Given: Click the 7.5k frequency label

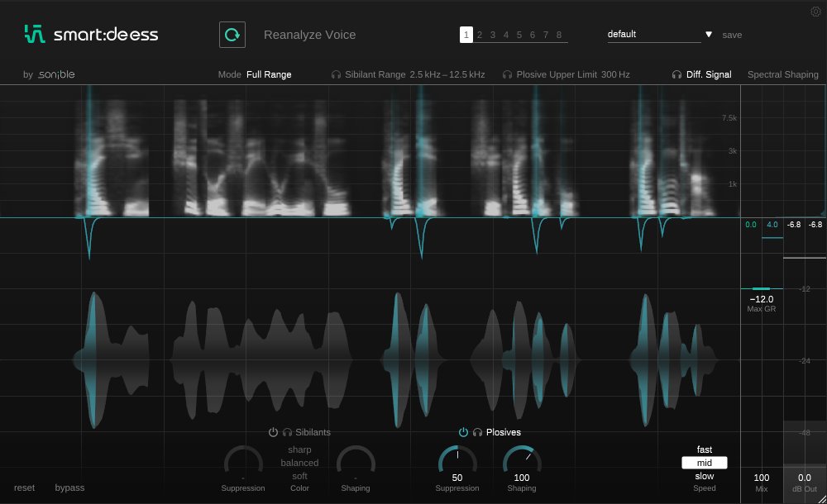Looking at the screenshot, I should pos(729,118).
